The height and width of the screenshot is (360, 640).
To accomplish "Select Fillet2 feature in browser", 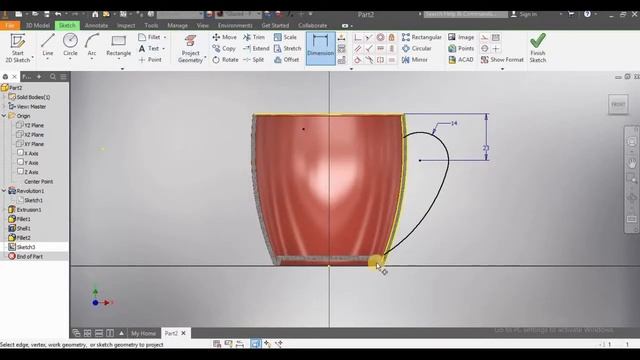I will tap(20, 238).
